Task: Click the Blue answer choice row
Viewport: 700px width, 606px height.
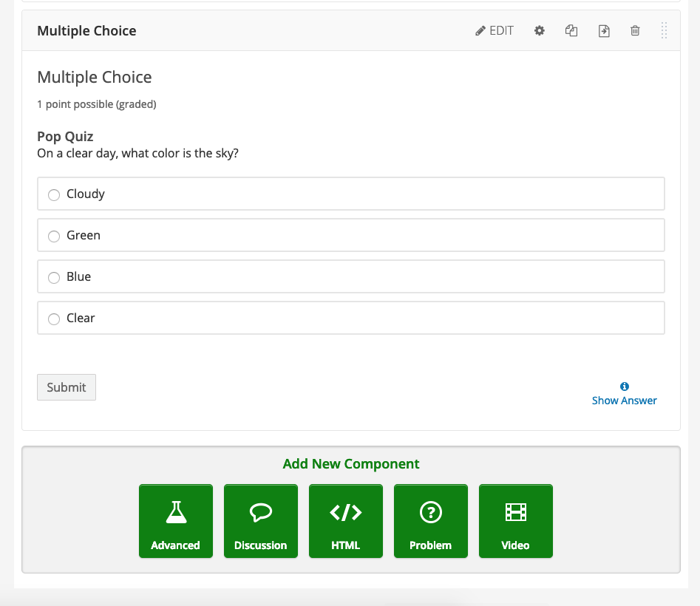Action: click(x=351, y=277)
